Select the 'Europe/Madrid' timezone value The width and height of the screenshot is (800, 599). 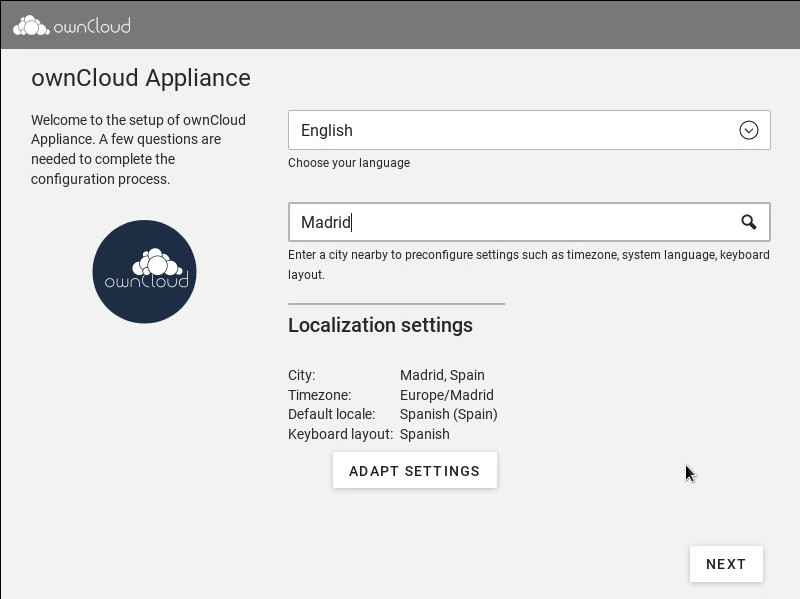click(x=446, y=395)
